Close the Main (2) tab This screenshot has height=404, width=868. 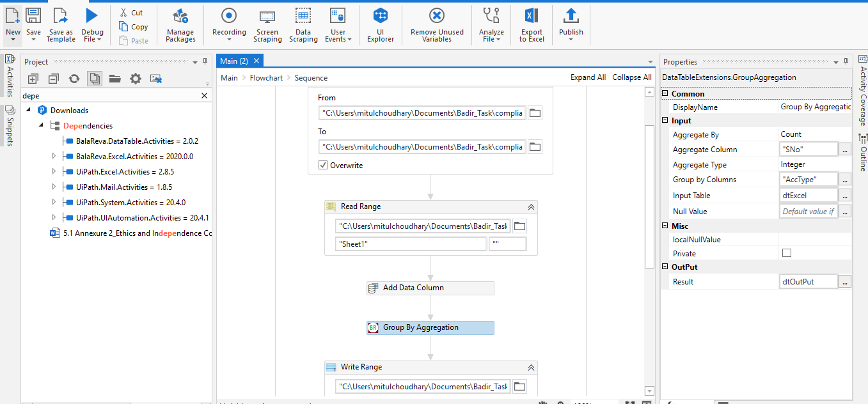click(256, 61)
